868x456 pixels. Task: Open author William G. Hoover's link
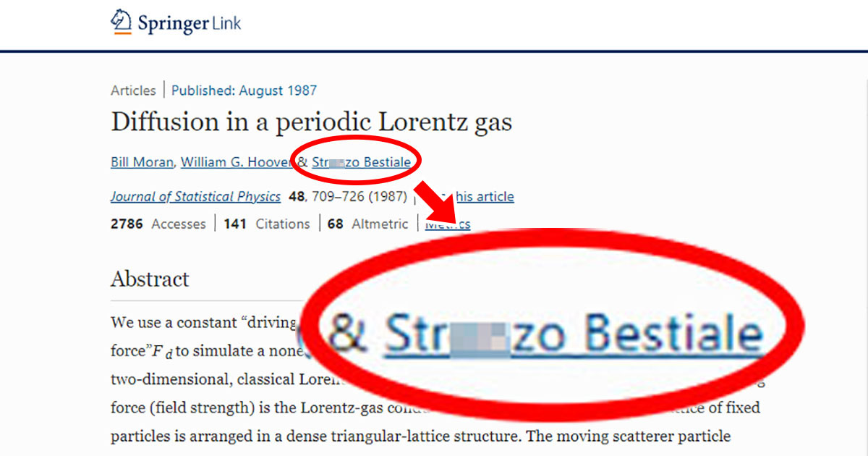pyautogui.click(x=237, y=162)
